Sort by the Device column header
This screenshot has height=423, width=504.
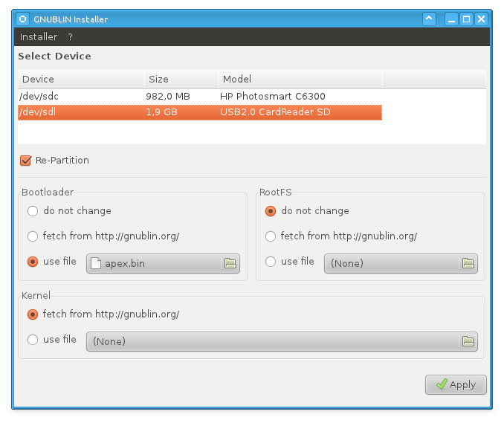tap(81, 79)
